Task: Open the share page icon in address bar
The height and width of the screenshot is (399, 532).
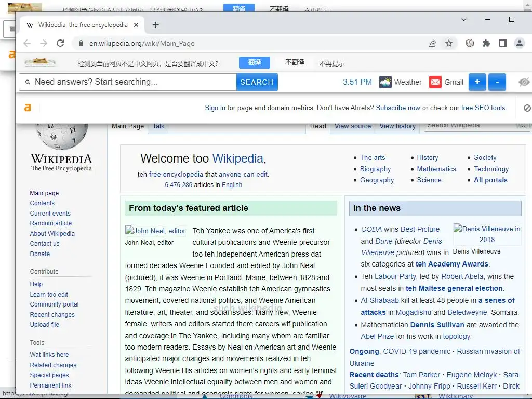Action: point(432,44)
